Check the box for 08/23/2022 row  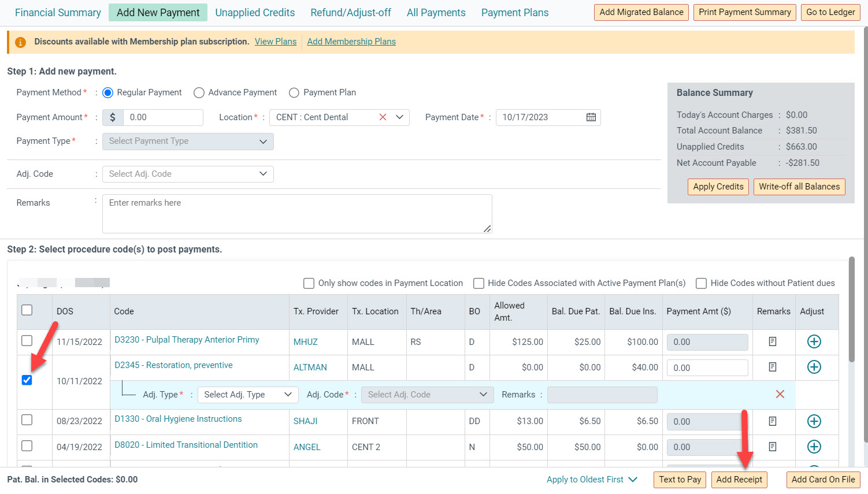pos(27,419)
